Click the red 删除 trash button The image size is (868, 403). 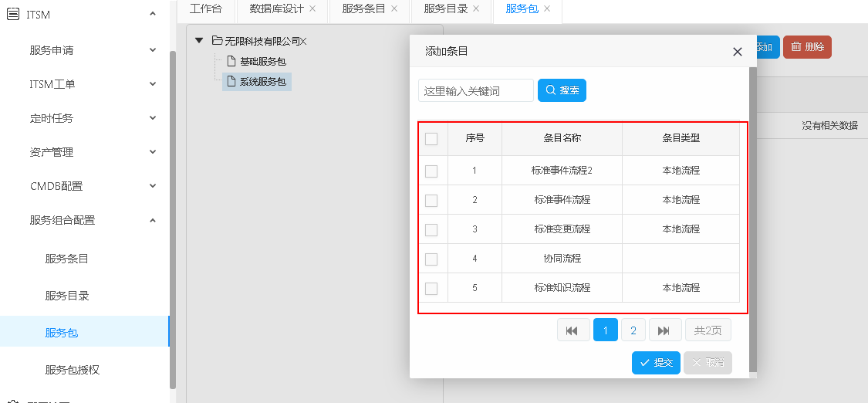[x=807, y=47]
